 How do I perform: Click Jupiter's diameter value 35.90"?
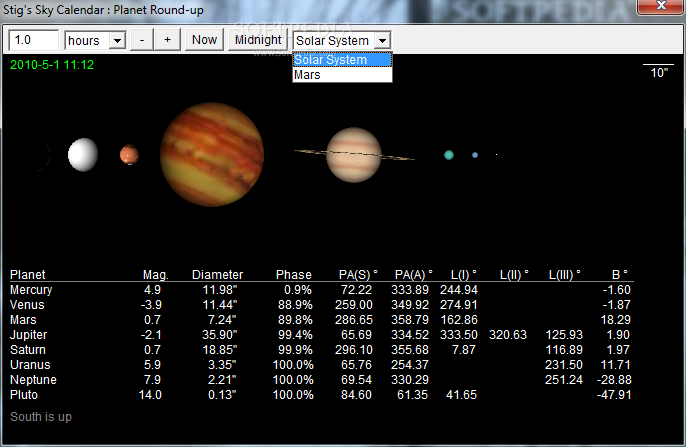point(220,335)
